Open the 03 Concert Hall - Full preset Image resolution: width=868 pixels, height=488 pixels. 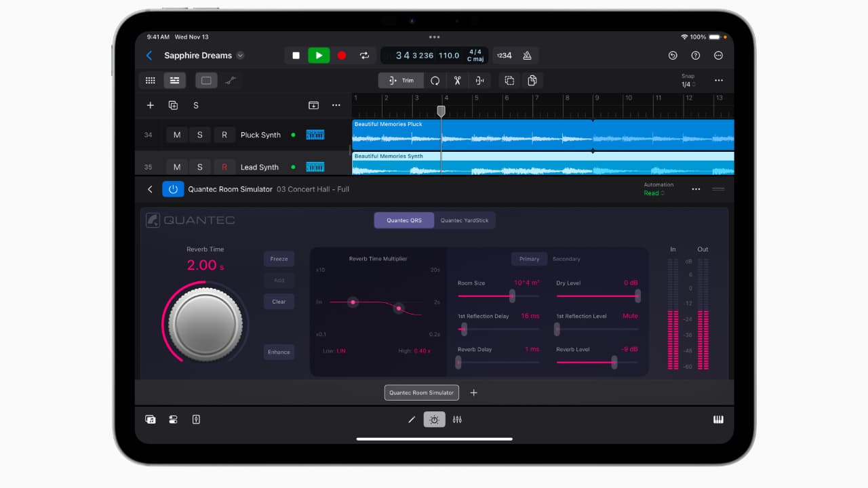pos(313,189)
